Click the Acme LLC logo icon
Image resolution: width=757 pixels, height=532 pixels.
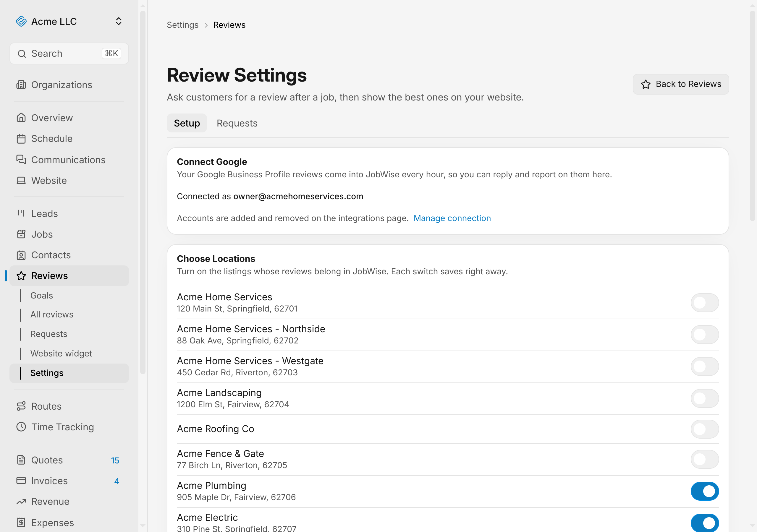[21, 21]
